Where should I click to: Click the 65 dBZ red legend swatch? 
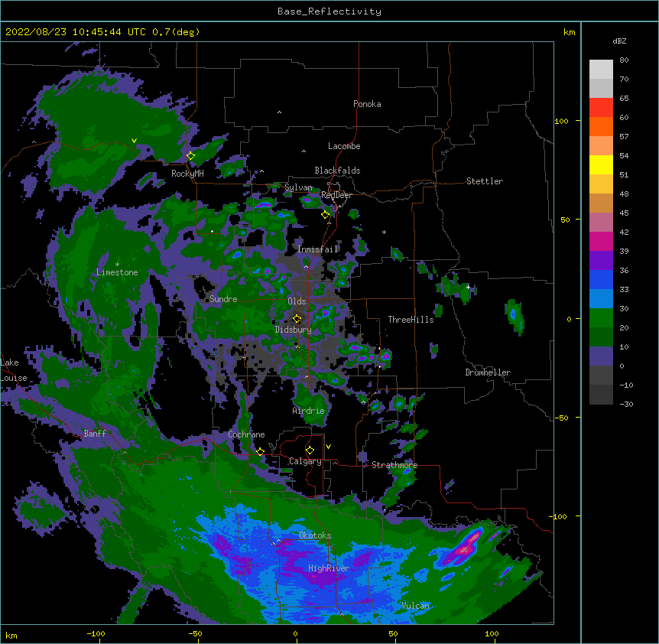[601, 108]
